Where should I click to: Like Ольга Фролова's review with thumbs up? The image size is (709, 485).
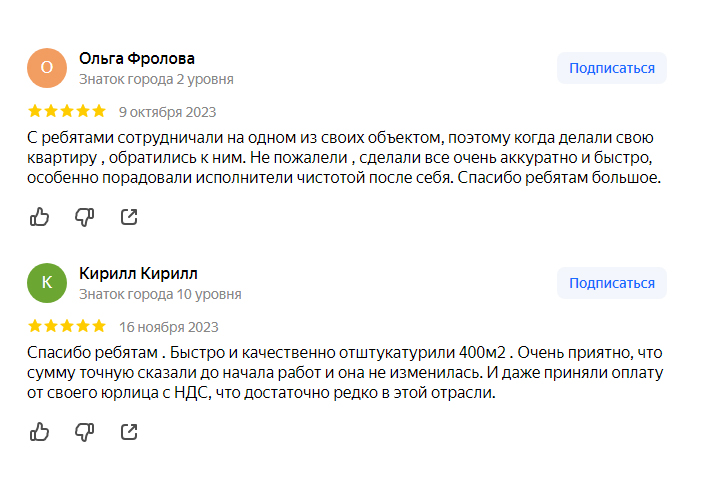(39, 216)
